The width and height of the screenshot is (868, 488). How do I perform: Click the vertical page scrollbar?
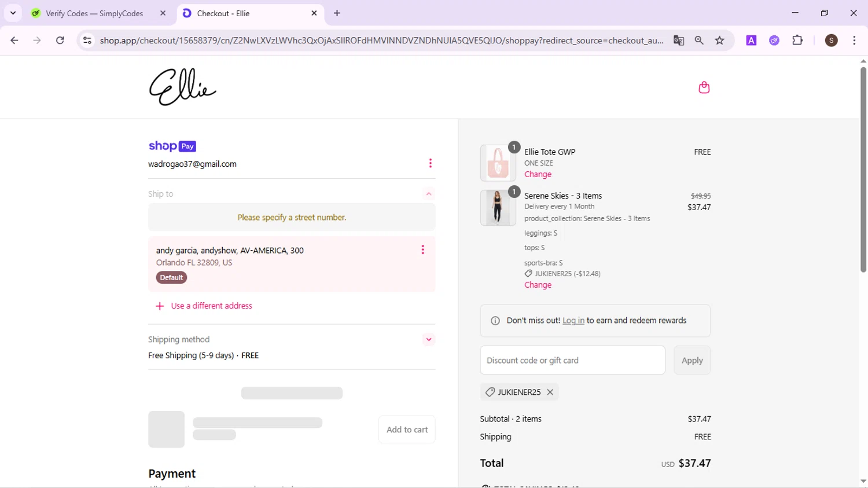863,169
